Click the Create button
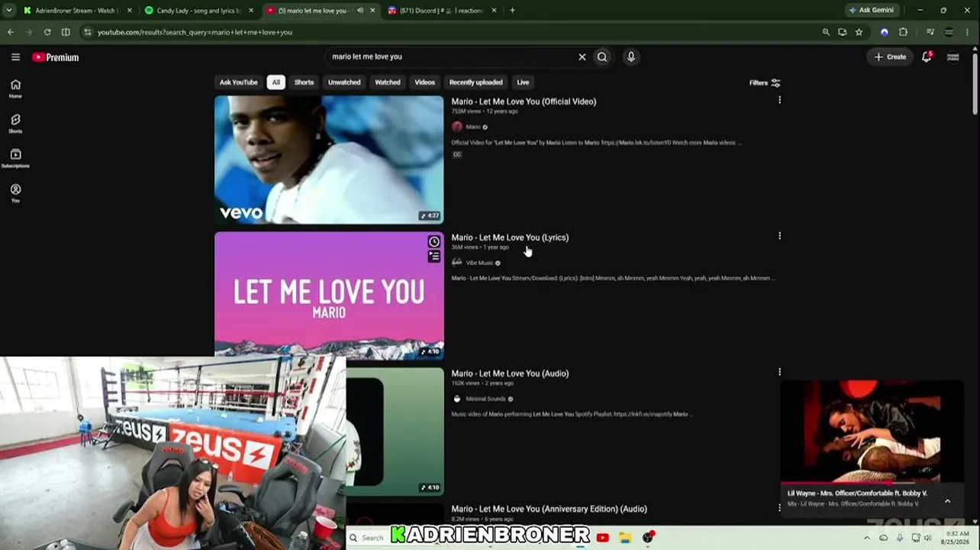The image size is (980, 550). coord(890,57)
